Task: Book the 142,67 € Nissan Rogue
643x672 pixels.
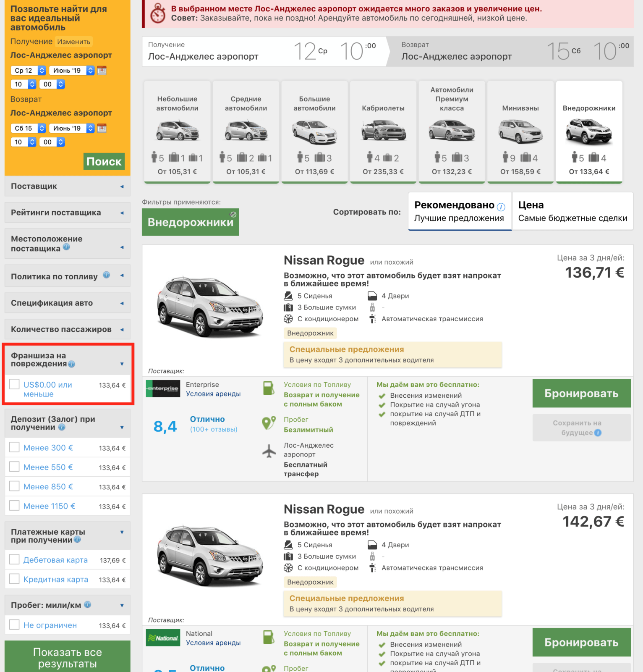Action: tap(581, 642)
